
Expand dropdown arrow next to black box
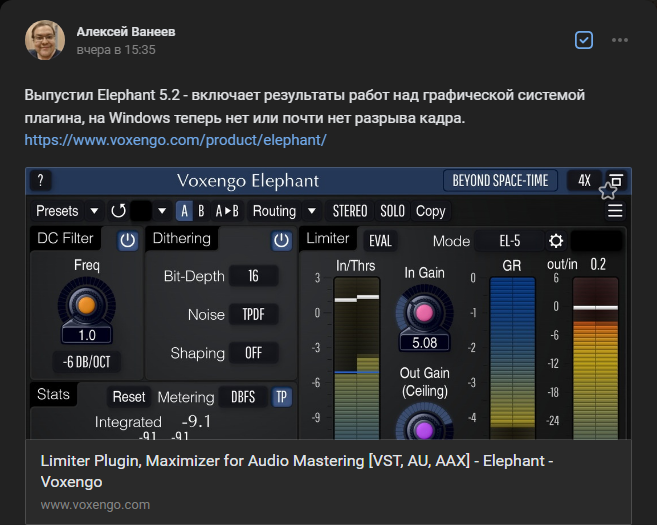pos(162,211)
